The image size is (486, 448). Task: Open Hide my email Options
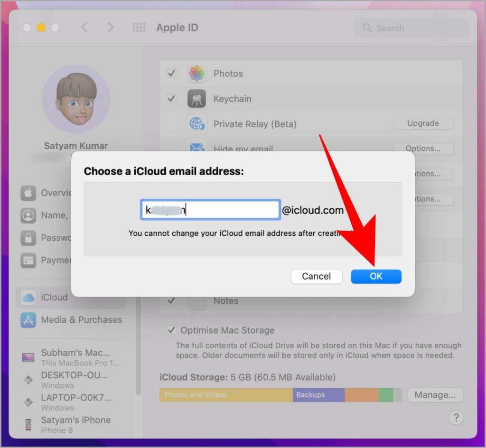pyautogui.click(x=423, y=149)
